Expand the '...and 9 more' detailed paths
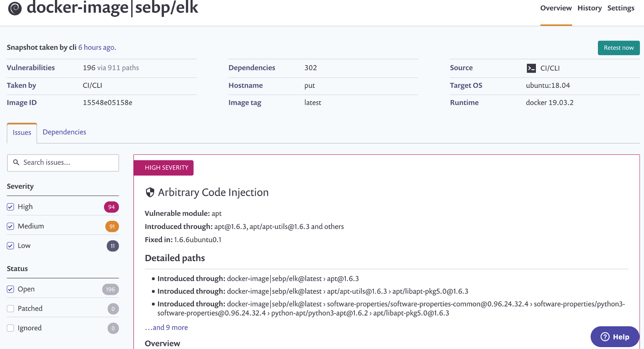This screenshot has width=644, height=349. [x=166, y=327]
